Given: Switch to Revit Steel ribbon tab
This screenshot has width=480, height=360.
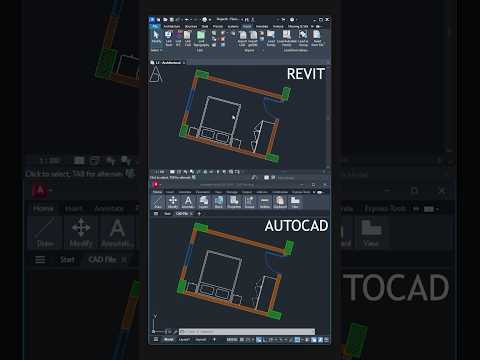Looking at the screenshot, I should pyautogui.click(x=205, y=26).
